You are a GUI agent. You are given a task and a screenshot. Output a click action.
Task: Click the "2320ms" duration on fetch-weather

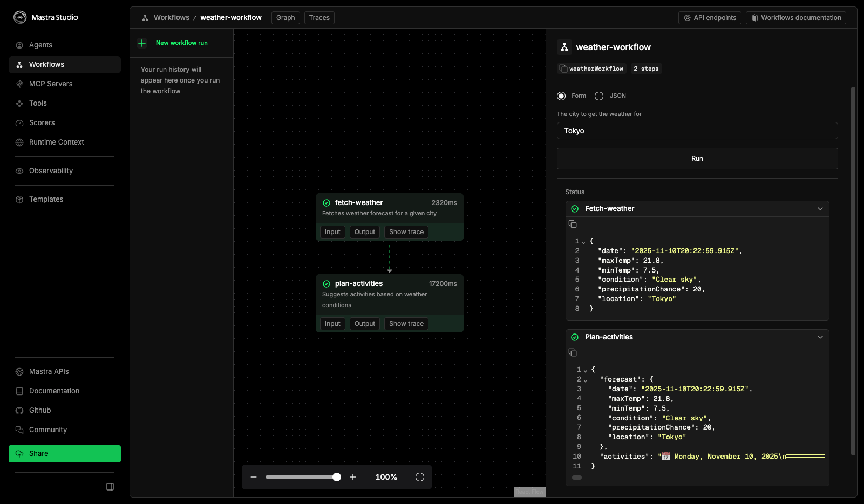(444, 203)
